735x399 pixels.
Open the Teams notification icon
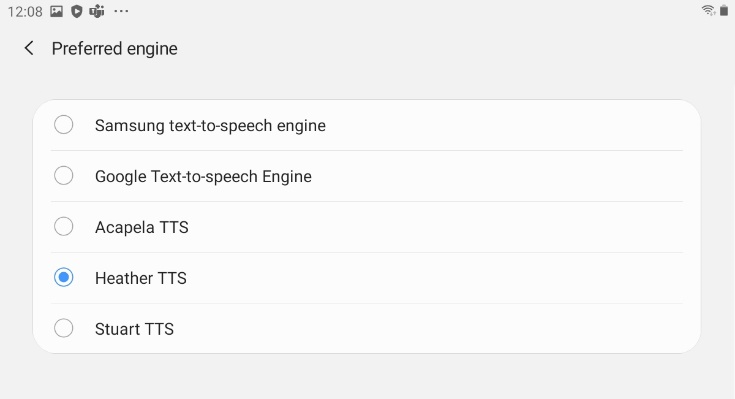click(97, 11)
